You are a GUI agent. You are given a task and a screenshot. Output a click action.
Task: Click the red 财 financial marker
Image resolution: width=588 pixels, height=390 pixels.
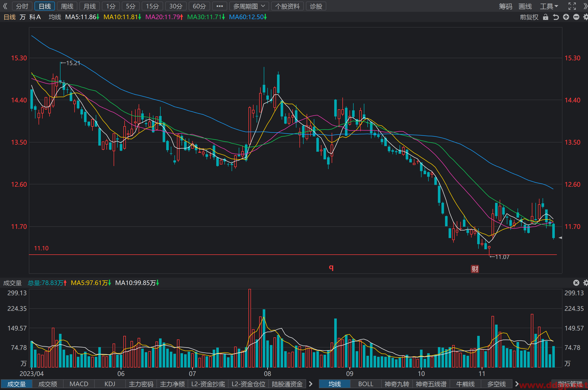pos(475,269)
